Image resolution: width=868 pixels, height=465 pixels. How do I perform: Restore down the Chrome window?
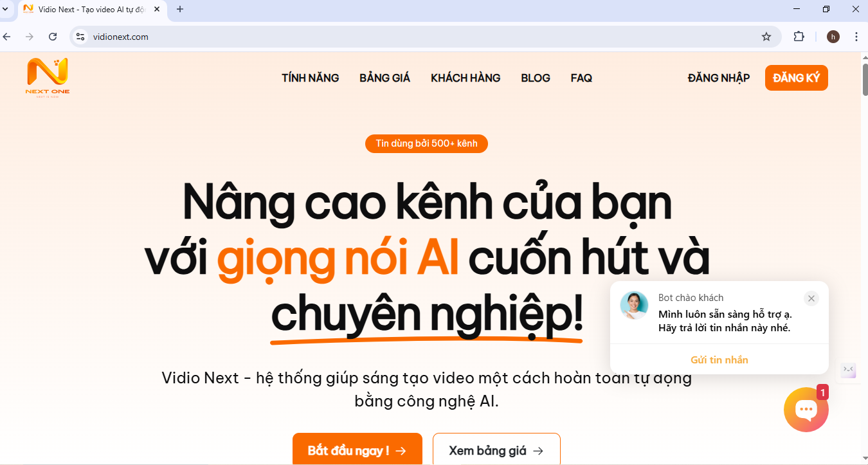pyautogui.click(x=826, y=9)
